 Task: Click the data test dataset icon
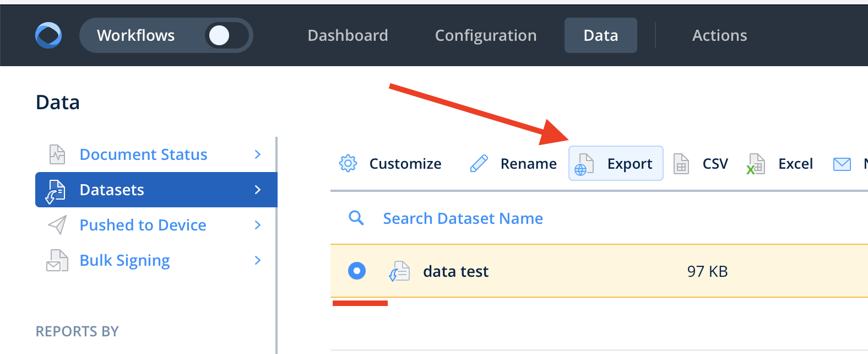399,271
